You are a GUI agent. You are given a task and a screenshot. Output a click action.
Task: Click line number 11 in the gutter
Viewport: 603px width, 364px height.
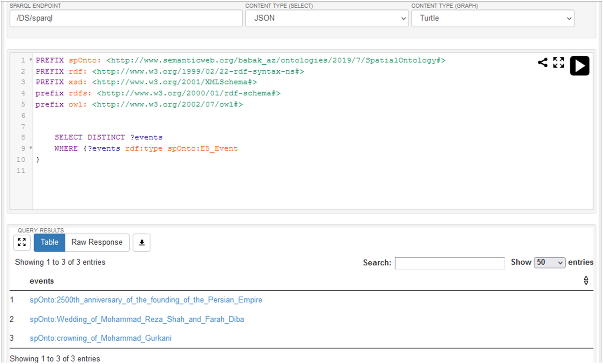point(21,171)
